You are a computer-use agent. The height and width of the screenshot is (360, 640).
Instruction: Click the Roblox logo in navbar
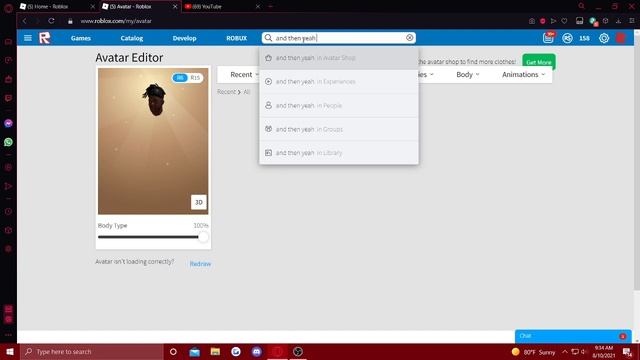[x=45, y=38]
